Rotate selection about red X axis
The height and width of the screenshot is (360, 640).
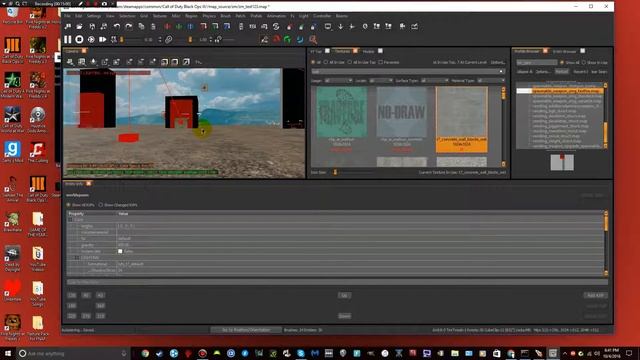[x=203, y=27]
